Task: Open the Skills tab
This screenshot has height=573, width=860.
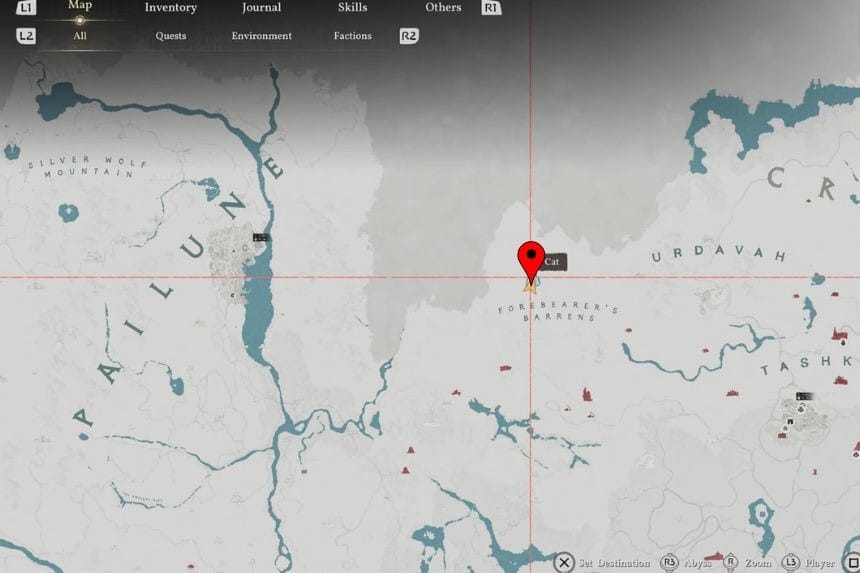Action: [x=352, y=8]
